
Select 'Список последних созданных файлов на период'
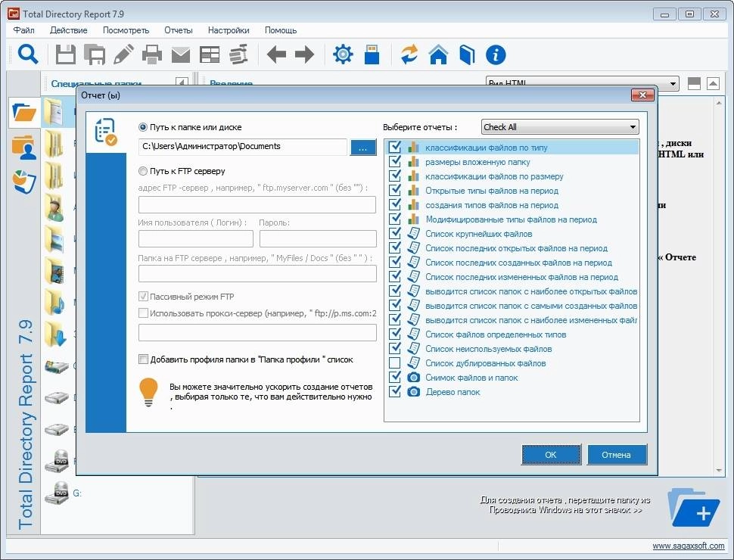tap(512, 262)
